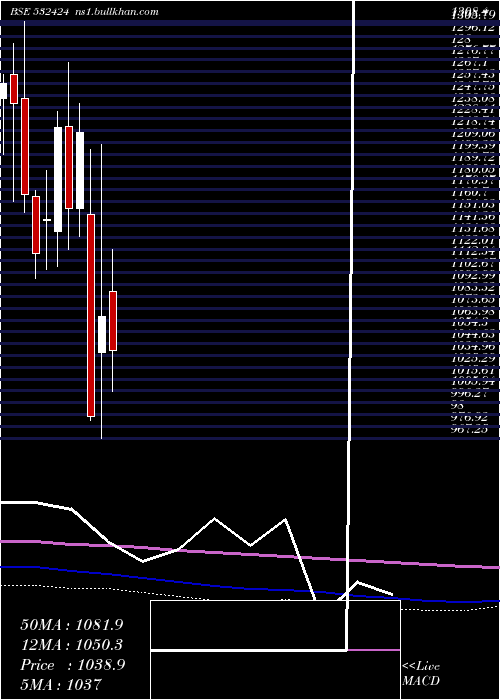Viewport: 500px width, 700px height.
Task: Click the 976.92 price axis label
Action: coord(470,418)
